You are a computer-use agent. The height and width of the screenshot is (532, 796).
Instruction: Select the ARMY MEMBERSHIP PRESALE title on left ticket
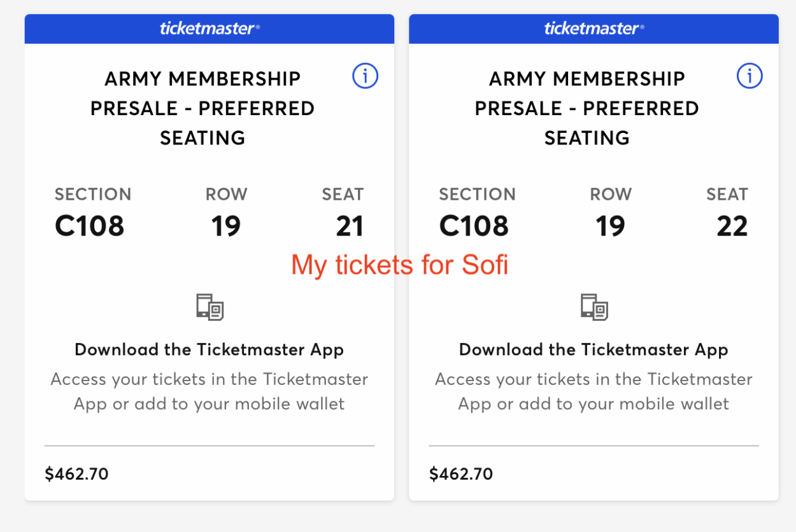203,108
